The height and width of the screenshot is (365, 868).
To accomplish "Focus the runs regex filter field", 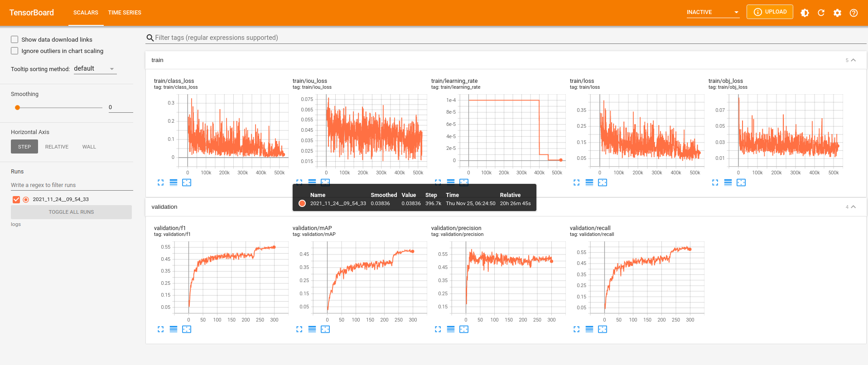I will point(72,185).
